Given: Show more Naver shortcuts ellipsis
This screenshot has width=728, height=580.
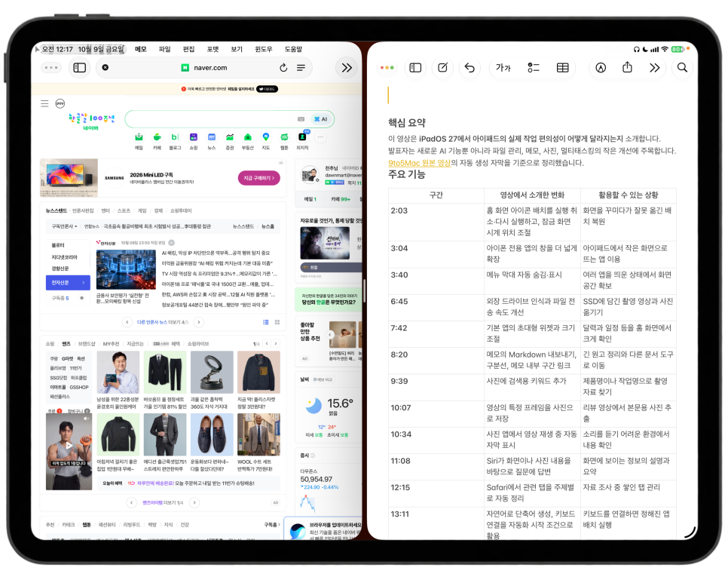Looking at the screenshot, I should [x=320, y=137].
